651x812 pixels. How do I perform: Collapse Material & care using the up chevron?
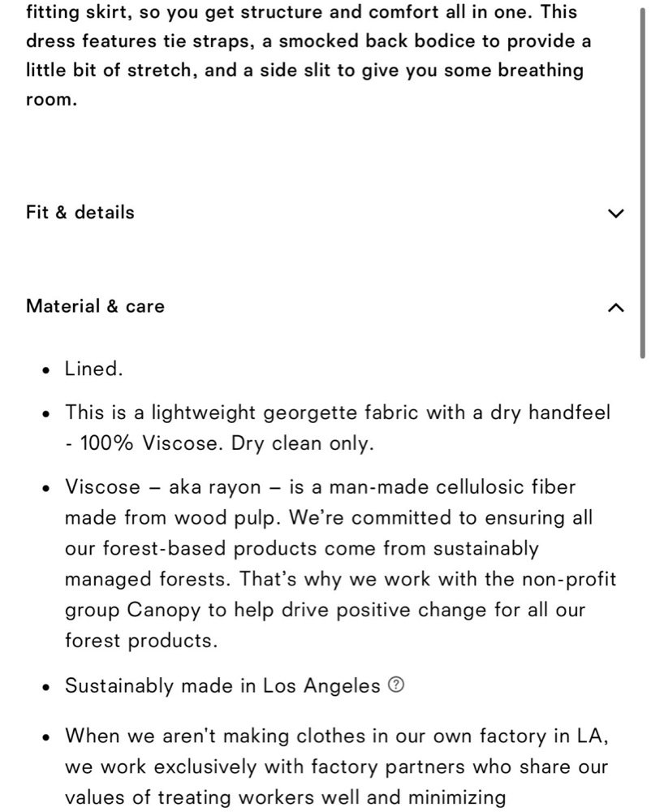615,308
